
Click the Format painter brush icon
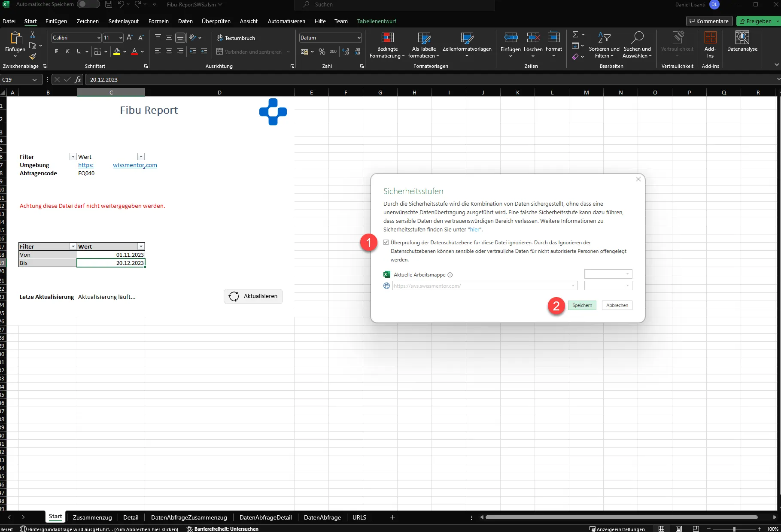[x=33, y=57]
